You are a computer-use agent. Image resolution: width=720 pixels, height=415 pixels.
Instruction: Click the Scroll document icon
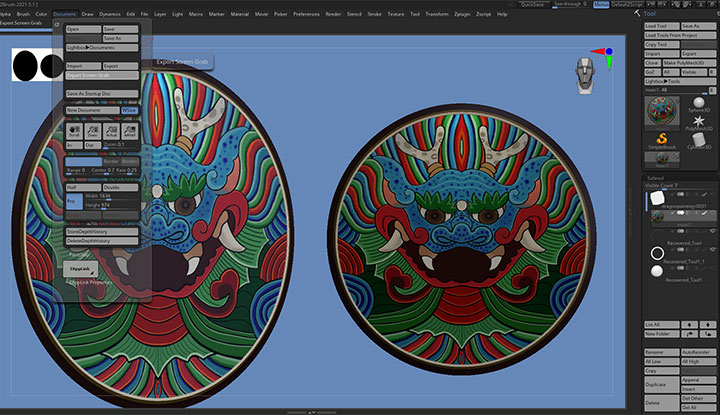[74, 131]
